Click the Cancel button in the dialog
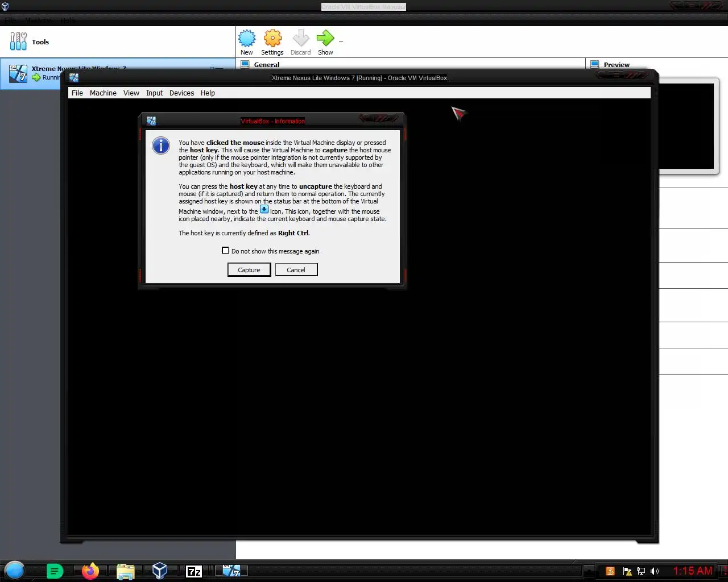This screenshot has width=728, height=582. pos(296,269)
